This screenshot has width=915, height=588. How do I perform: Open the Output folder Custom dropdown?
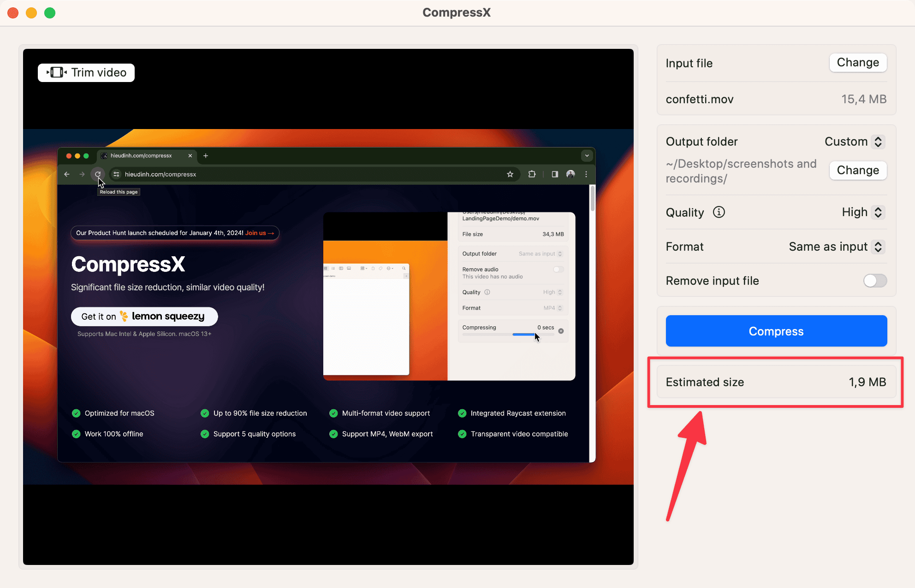point(854,141)
